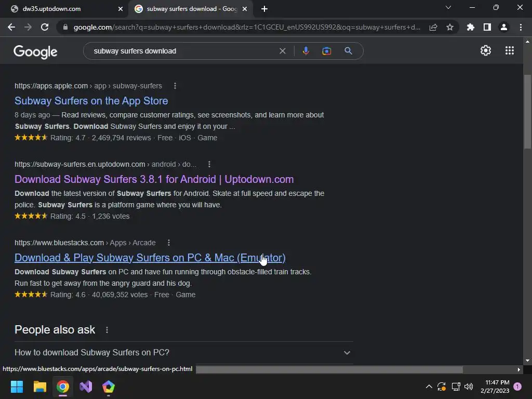Open the Chrome profile avatar menu
Viewport: 532px width, 399px height.
pos(504,27)
